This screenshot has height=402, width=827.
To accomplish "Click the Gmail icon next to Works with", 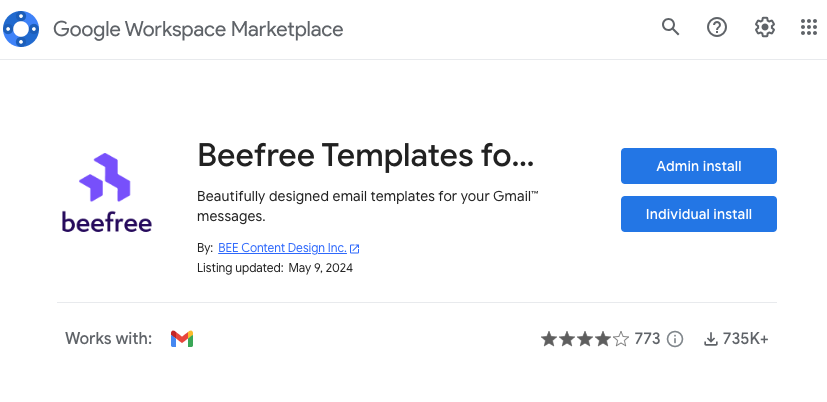I will coord(182,339).
